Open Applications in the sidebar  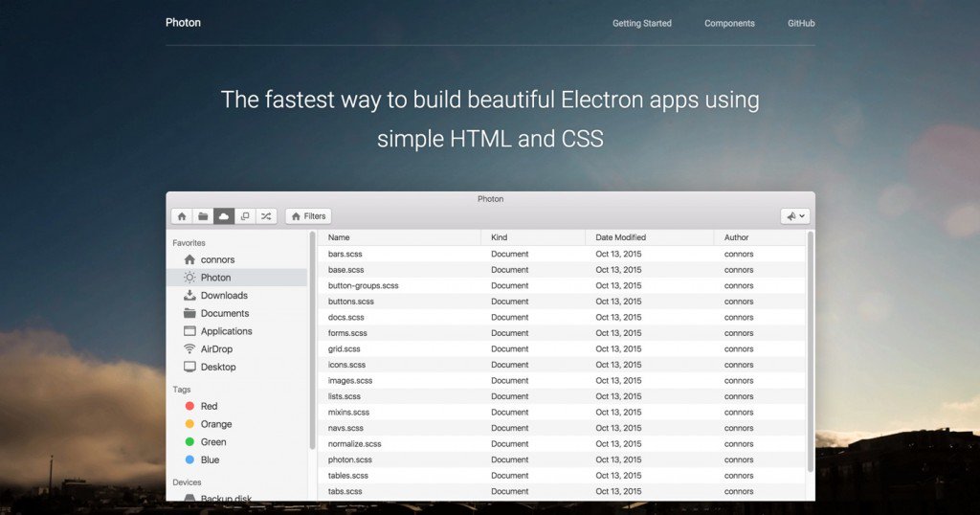pyautogui.click(x=237, y=331)
